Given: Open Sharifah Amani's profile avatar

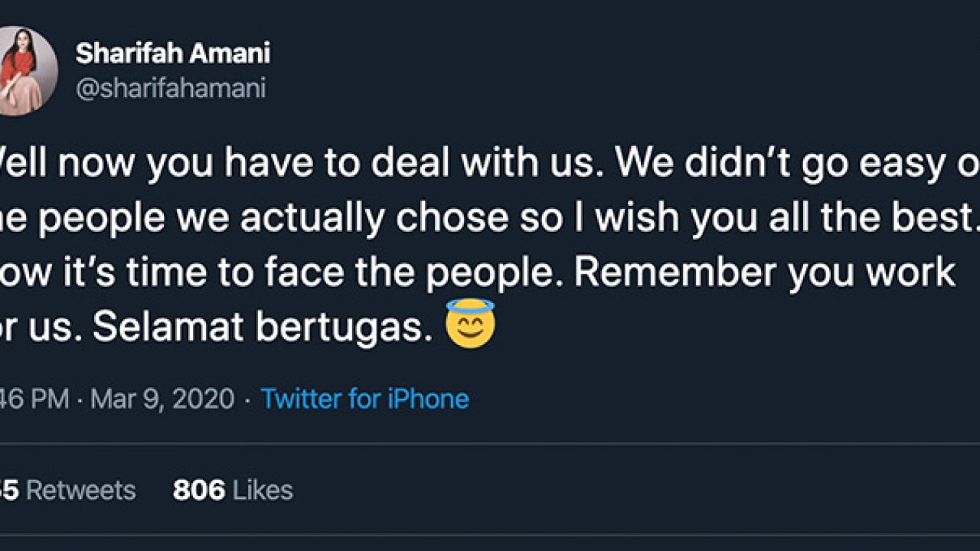Looking at the screenshot, I should [x=28, y=71].
